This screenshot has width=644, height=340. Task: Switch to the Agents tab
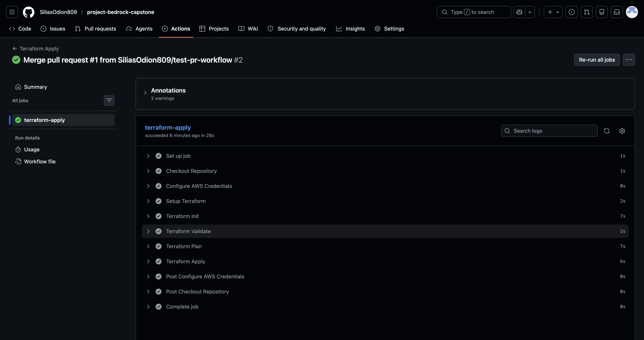[x=139, y=29]
